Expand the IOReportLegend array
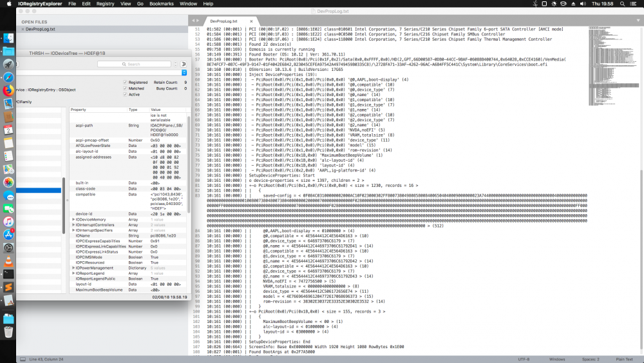 (x=73, y=273)
